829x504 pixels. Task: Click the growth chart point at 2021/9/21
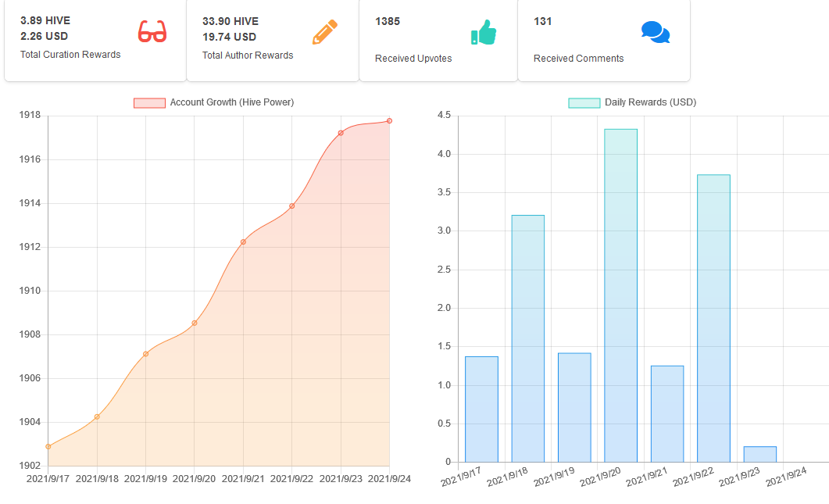[x=243, y=241]
